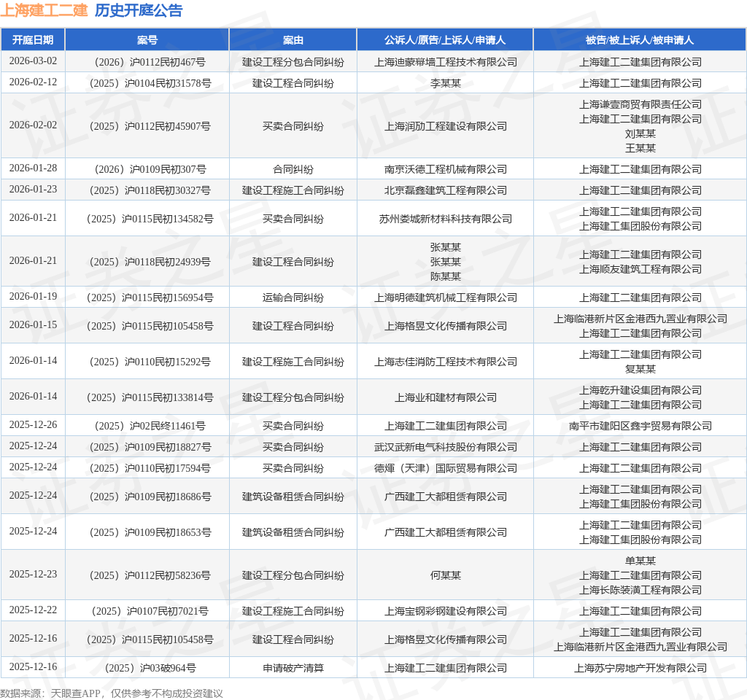Select case number (2025)沪0109民初18686号
The width and height of the screenshot is (747, 700).
tap(150, 496)
